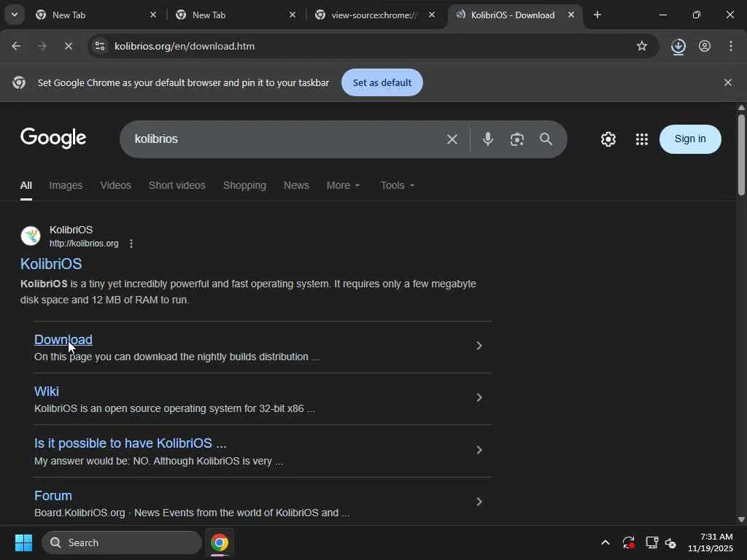
Task: Click chevron beside Download sitelink
Action: point(479,346)
